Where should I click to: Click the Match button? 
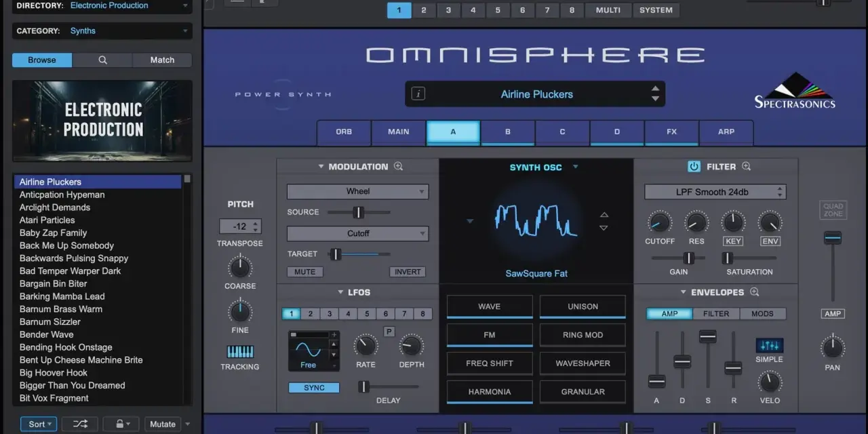(162, 60)
